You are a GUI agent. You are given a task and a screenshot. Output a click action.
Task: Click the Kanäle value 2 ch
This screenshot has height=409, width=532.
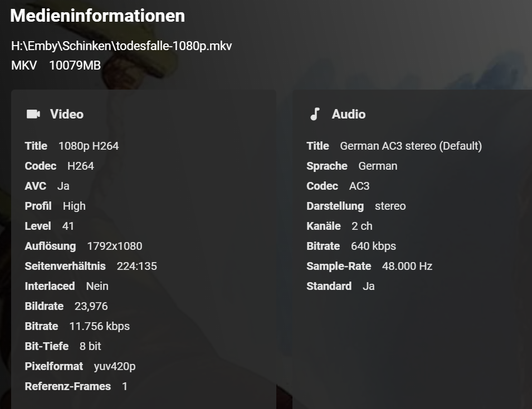click(x=362, y=226)
